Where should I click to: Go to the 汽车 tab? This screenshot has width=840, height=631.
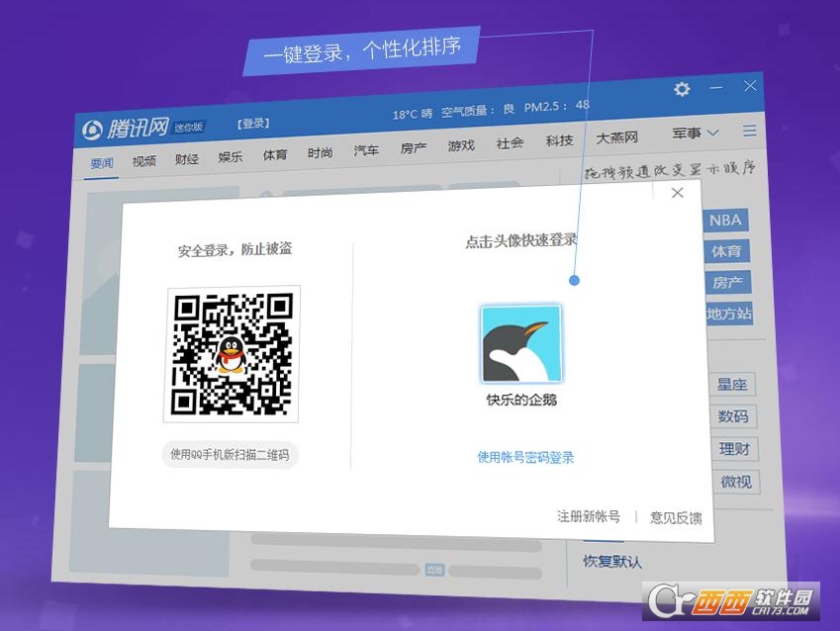pyautogui.click(x=366, y=150)
